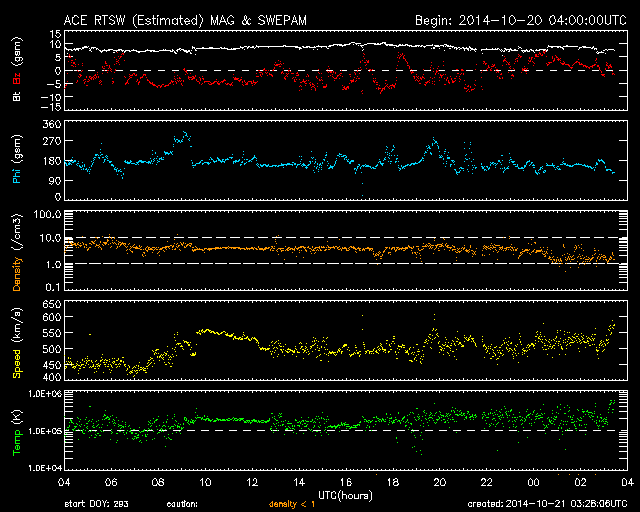Image resolution: width=640 pixels, height=512 pixels.
Task: Click the '180' tick on the Phi axis
Action: pos(52,161)
